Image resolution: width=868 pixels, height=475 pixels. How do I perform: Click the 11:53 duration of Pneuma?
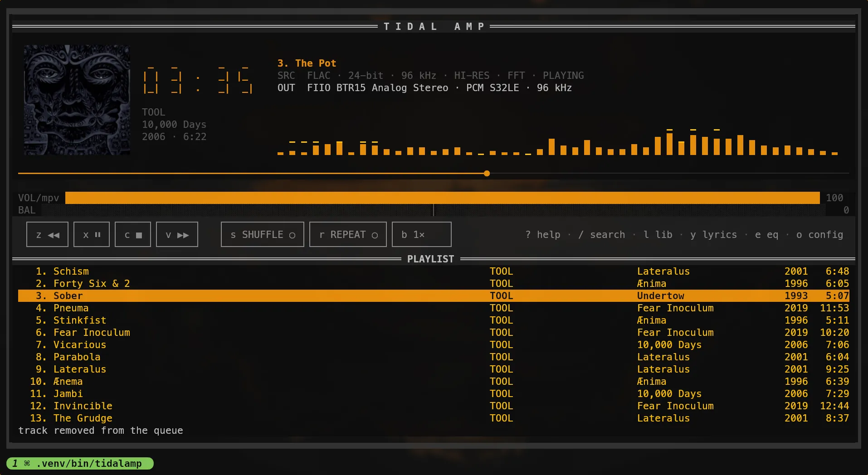coord(834,308)
